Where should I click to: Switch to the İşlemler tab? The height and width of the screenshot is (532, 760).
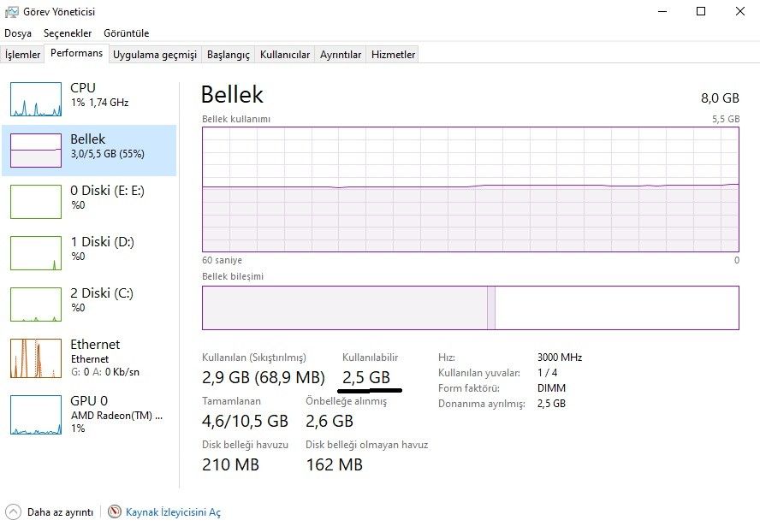(x=23, y=55)
